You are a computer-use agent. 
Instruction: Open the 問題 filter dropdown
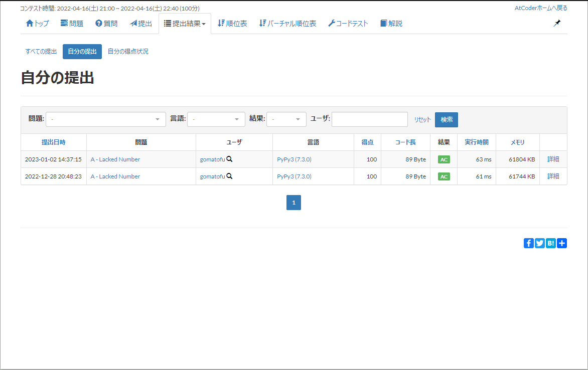[106, 119]
